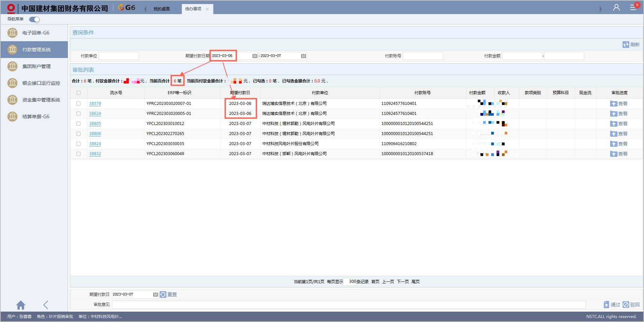Open serial number link 38832
The image size is (644, 322).
(x=95, y=154)
